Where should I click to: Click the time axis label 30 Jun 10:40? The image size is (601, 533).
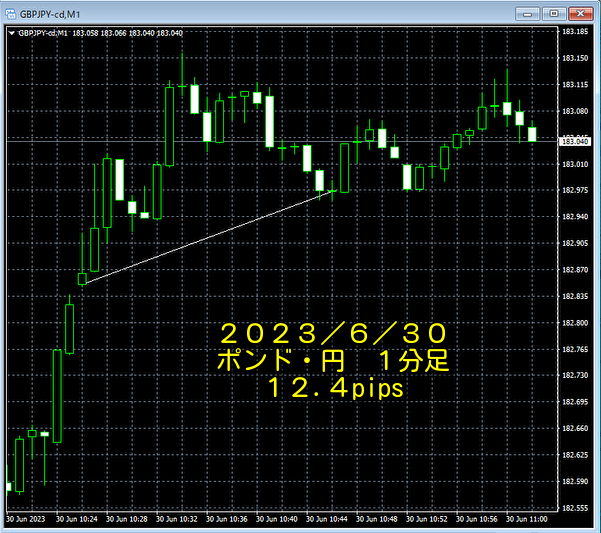277,519
